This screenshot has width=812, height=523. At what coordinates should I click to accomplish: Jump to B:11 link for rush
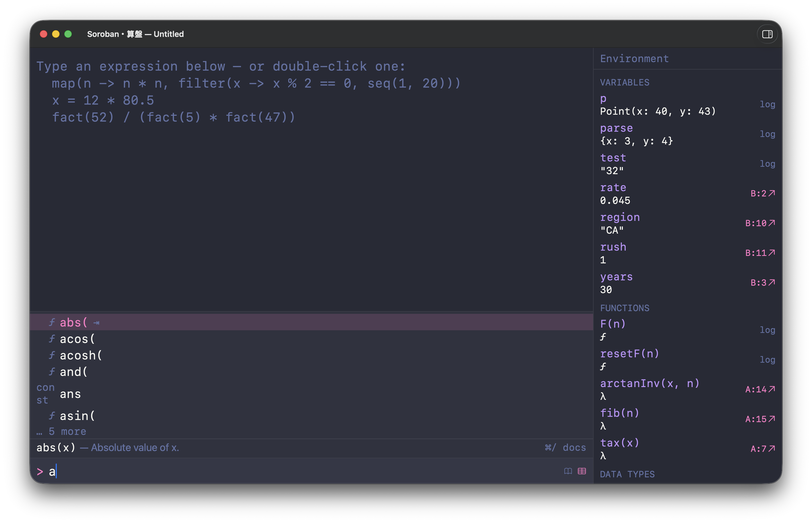point(760,253)
